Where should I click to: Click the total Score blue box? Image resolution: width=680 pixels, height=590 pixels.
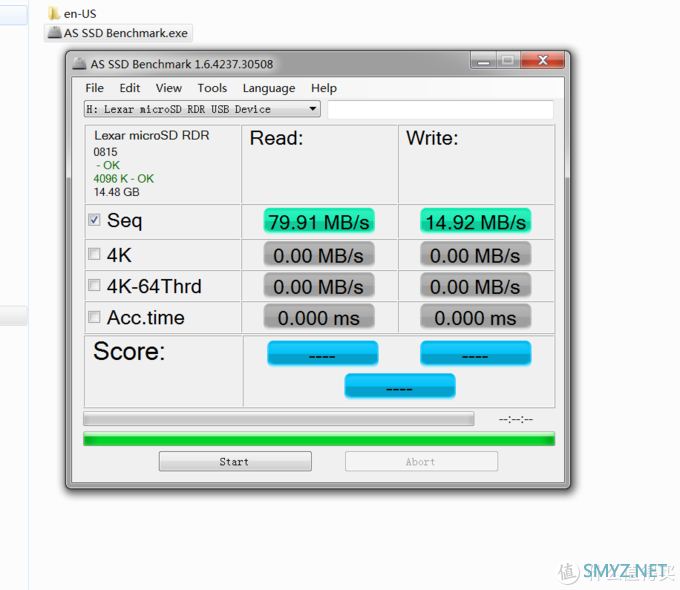(399, 386)
